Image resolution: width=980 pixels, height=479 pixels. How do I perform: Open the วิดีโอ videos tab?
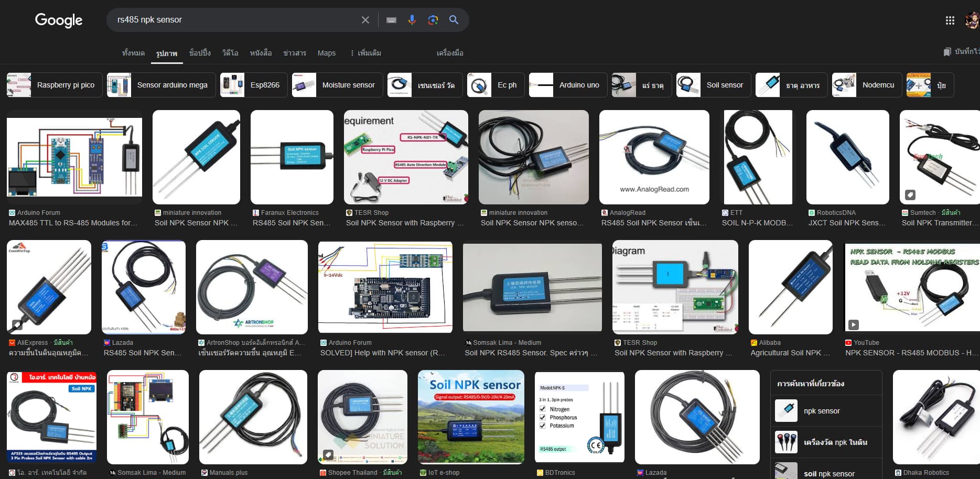(230, 53)
